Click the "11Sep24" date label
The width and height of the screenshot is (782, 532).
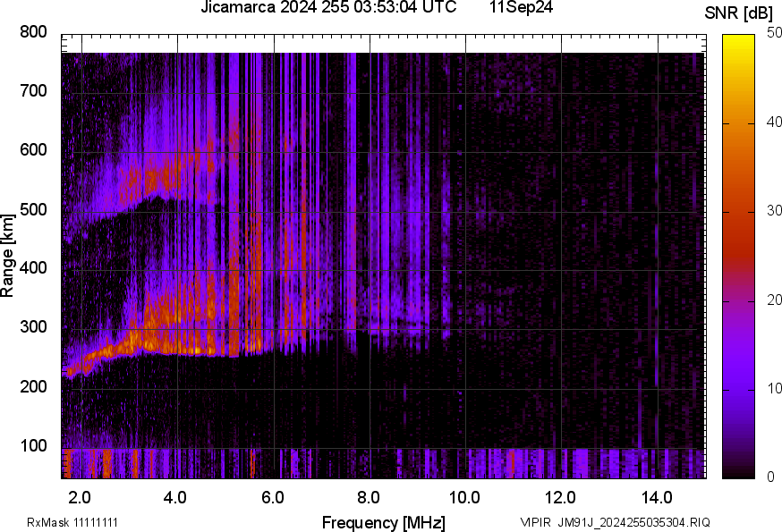click(520, 8)
